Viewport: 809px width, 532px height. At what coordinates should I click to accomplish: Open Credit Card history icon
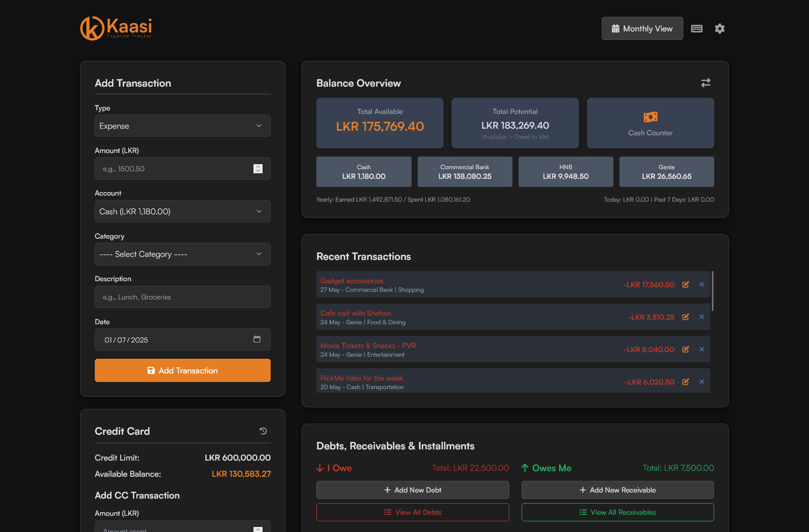tap(263, 431)
